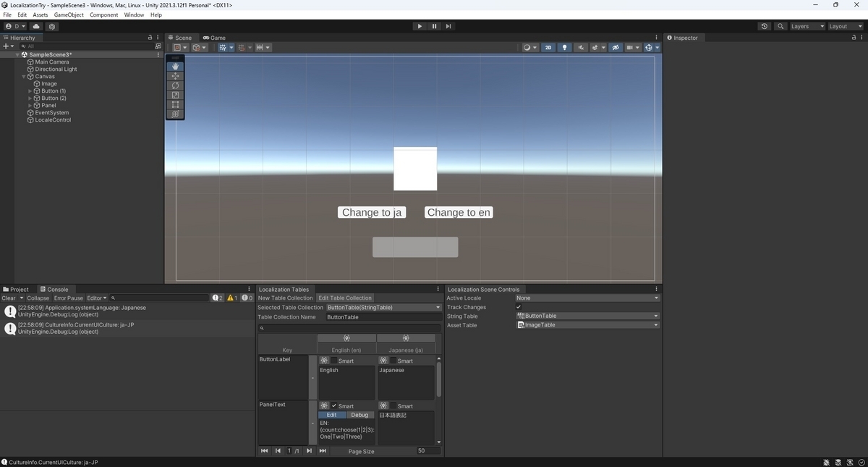
Task: Open the search icon near Layers
Action: [780, 26]
